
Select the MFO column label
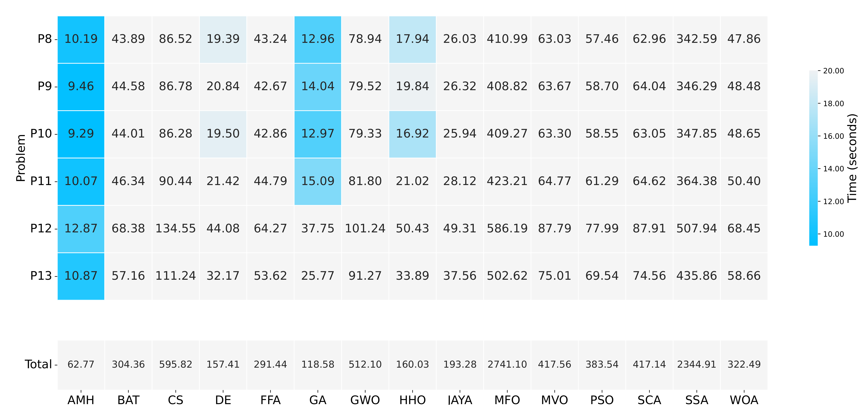507,400
